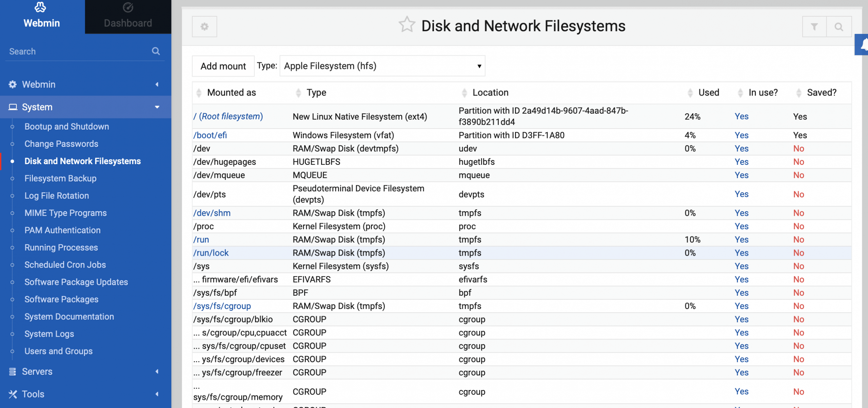Sort by Location column arrows
This screenshot has width=868, height=408.
click(465, 93)
